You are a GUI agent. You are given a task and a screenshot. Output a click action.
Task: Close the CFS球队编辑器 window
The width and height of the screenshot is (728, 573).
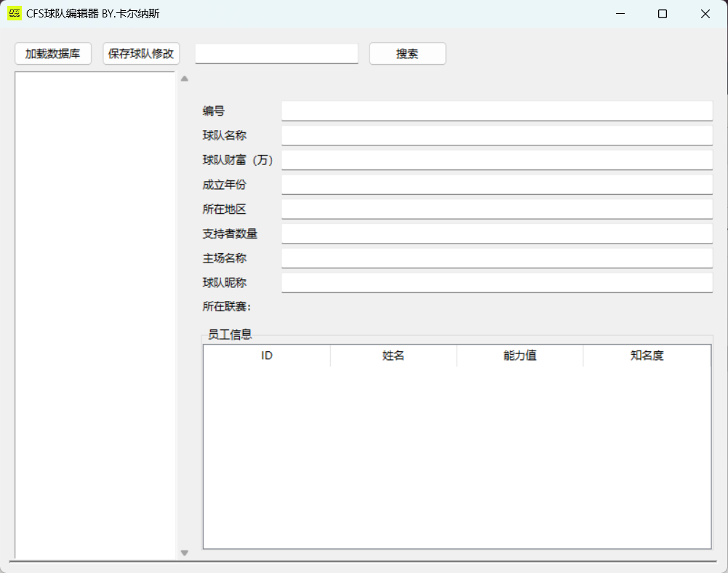point(705,14)
